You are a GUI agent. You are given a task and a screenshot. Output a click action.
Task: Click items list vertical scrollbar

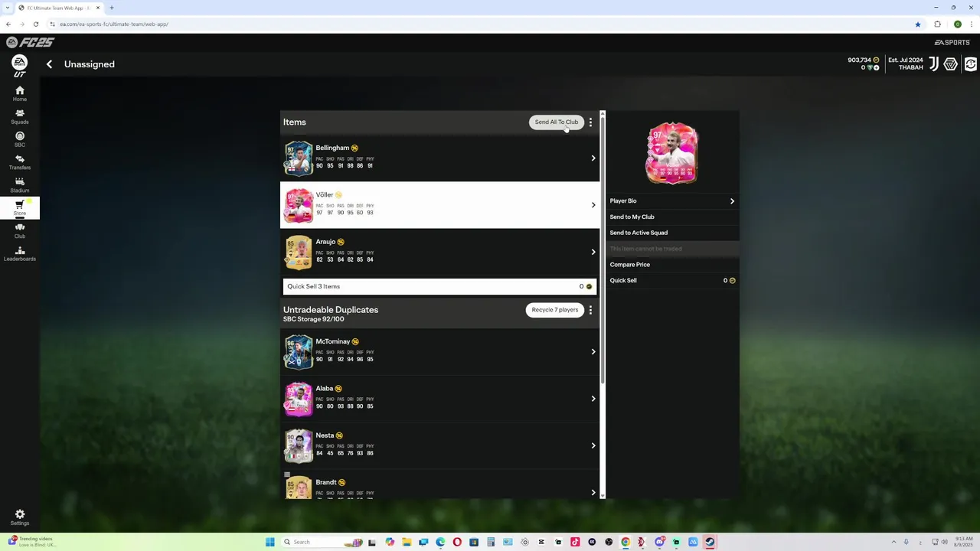coord(603,251)
